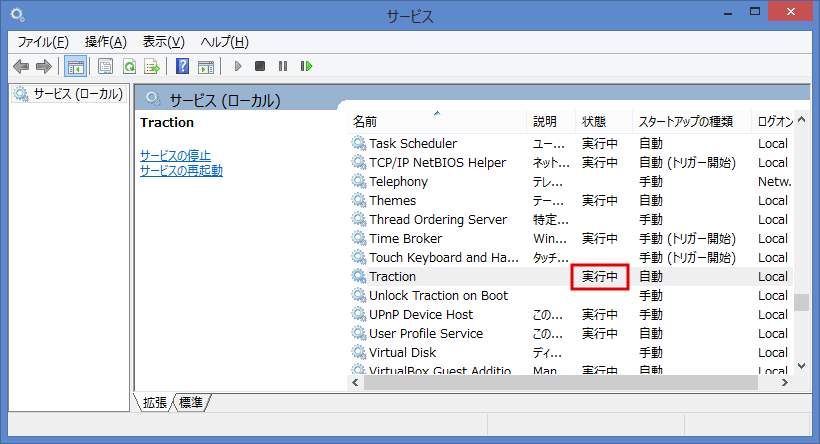Open Help using the blue question mark icon
Viewport: 820px width, 444px height.
182,66
